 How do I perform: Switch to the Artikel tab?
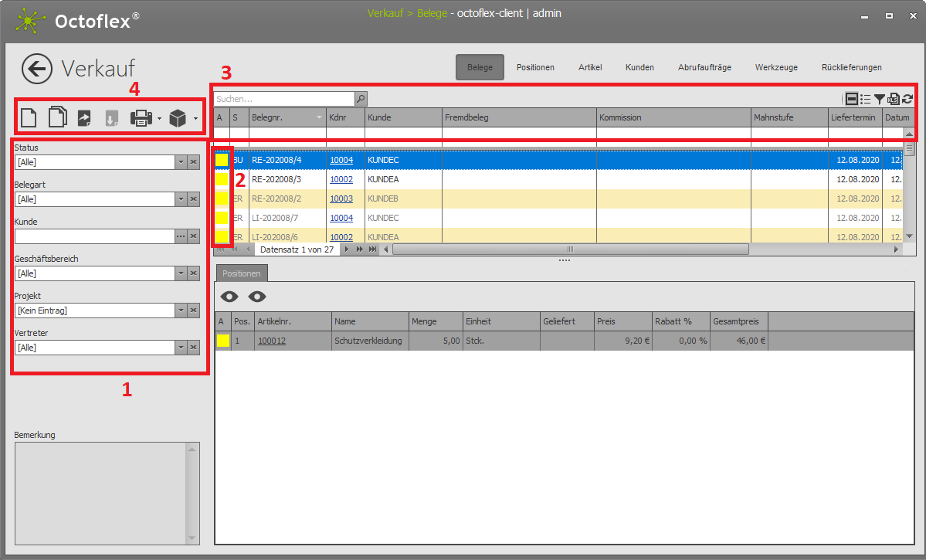[x=590, y=67]
